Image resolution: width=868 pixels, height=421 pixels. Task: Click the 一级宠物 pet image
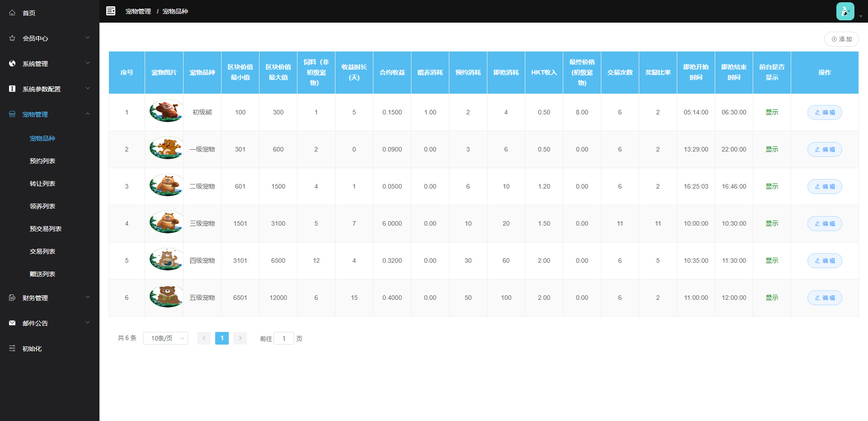point(166,148)
